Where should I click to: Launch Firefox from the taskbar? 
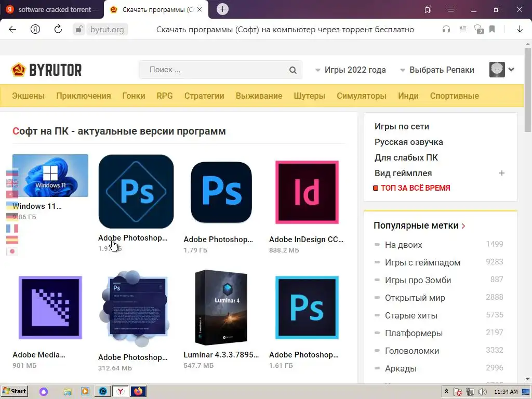click(138, 391)
